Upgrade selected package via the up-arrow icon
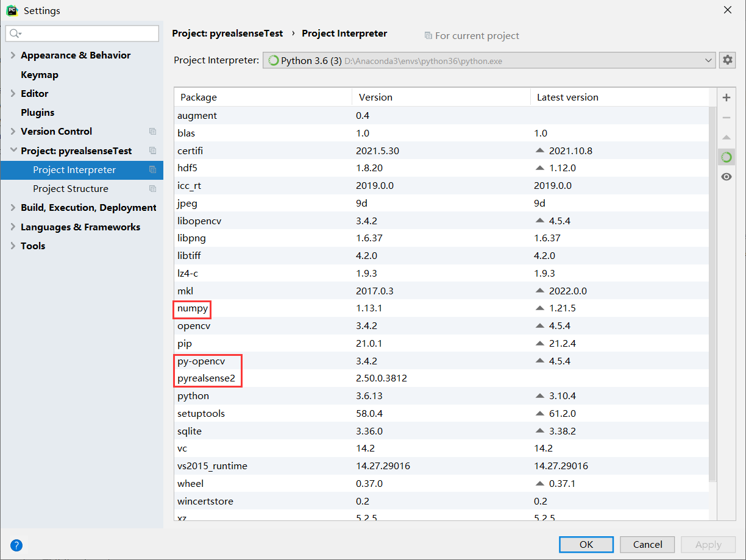The image size is (746, 560). tap(726, 137)
